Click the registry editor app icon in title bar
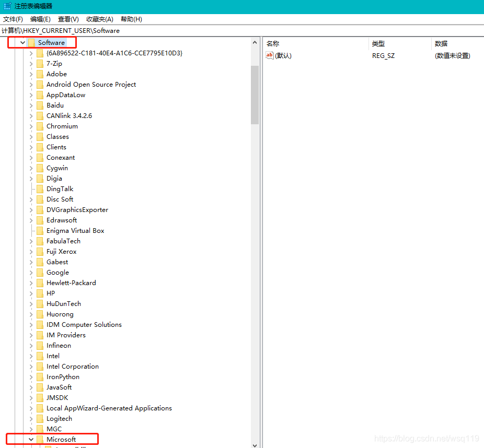This screenshot has width=484, height=448. click(x=7, y=6)
